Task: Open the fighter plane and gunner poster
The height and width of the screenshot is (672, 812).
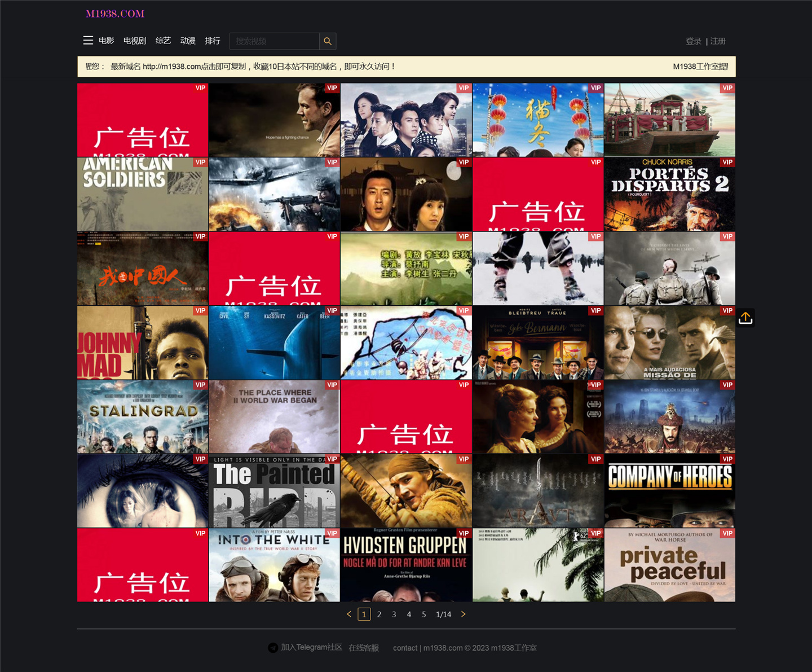Action: (x=275, y=194)
